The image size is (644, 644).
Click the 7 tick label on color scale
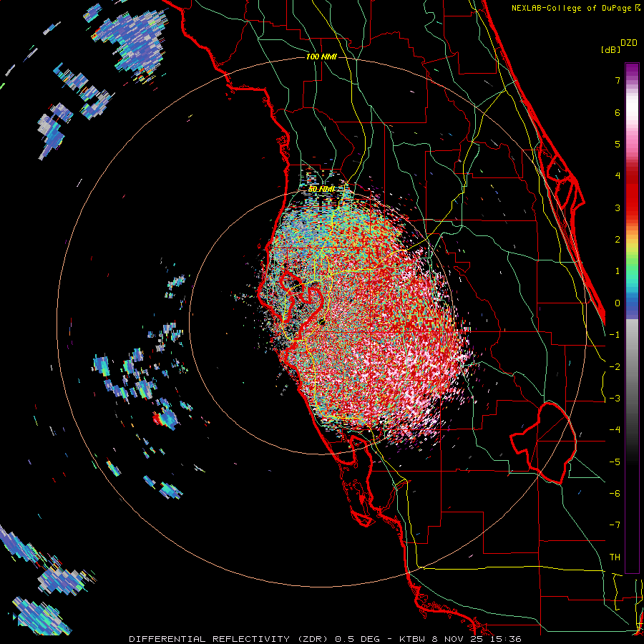pos(617,80)
